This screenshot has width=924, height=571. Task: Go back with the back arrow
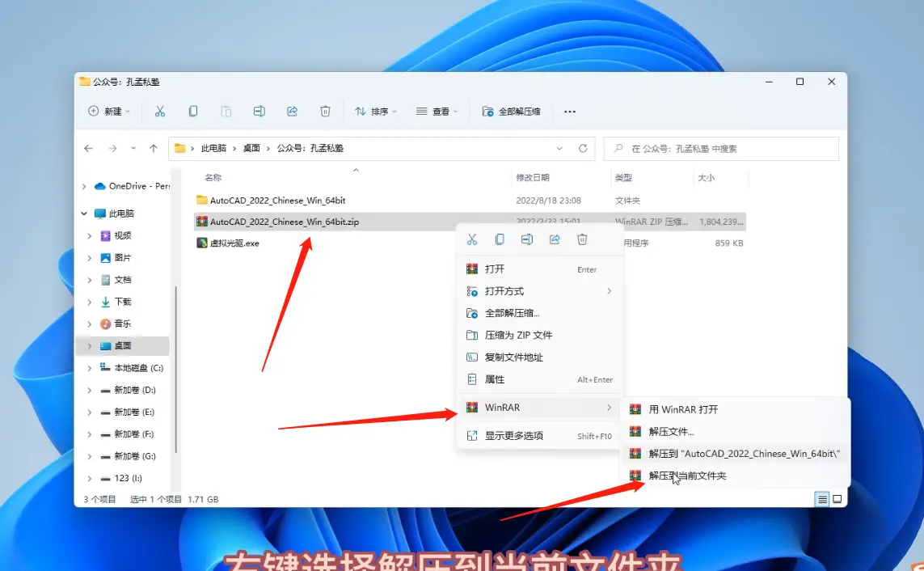[88, 149]
